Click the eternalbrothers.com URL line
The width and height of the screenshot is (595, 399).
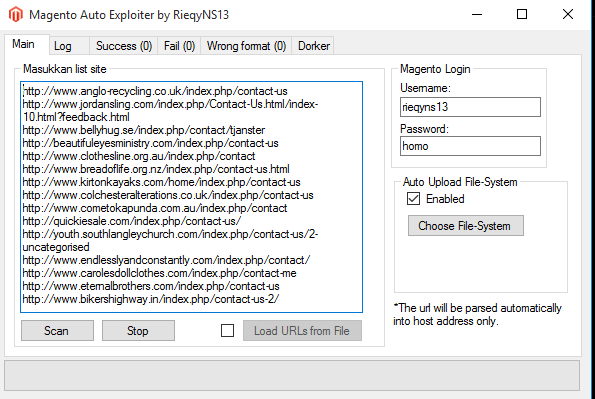151,286
